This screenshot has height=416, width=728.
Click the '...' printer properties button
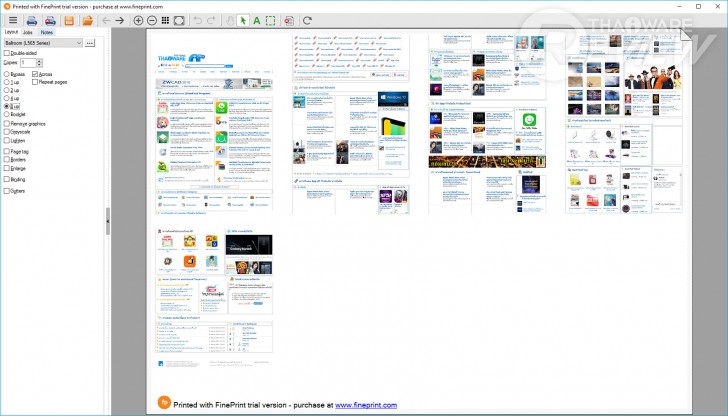click(90, 43)
